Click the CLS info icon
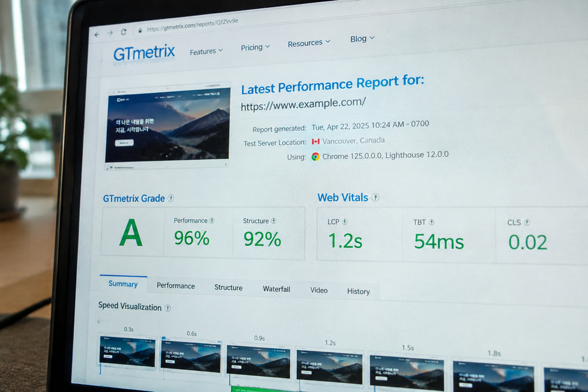Image resolution: width=588 pixels, height=392 pixels. 527,222
